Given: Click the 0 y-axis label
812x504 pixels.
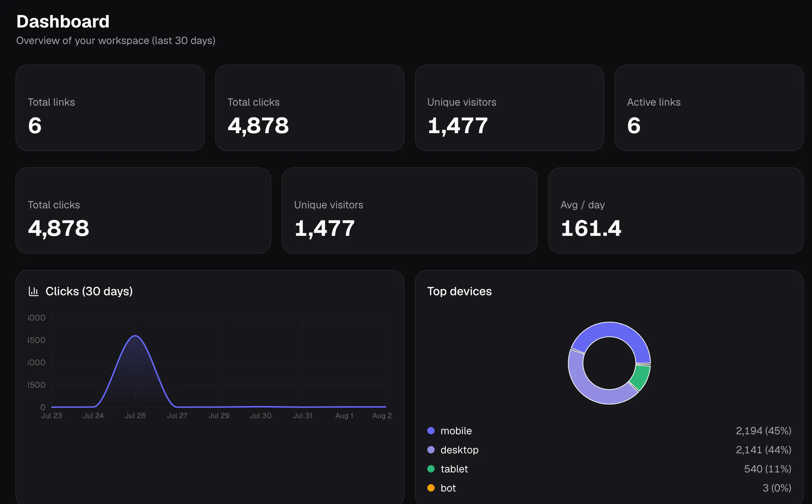Looking at the screenshot, I should point(43,407).
